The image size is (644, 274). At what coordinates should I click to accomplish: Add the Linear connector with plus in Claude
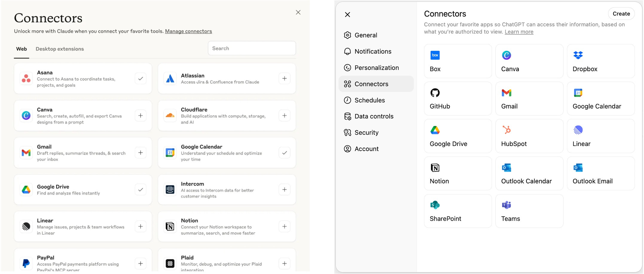tap(141, 226)
